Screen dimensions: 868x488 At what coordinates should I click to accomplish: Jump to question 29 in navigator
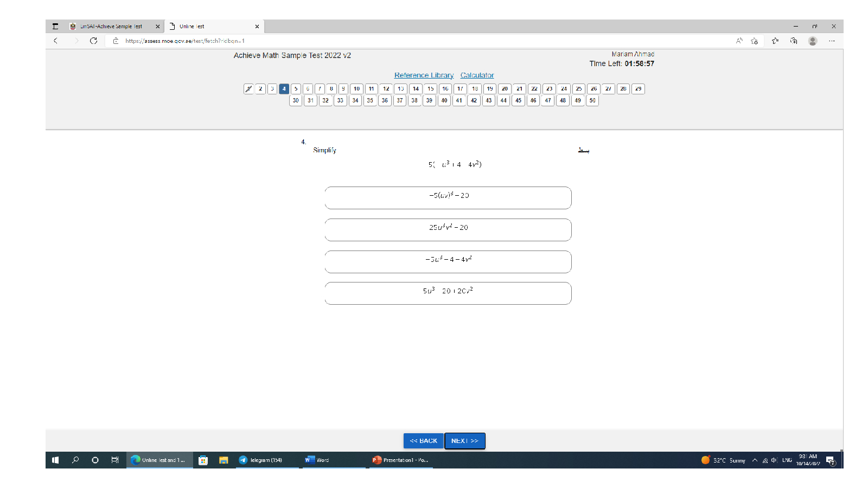click(638, 89)
